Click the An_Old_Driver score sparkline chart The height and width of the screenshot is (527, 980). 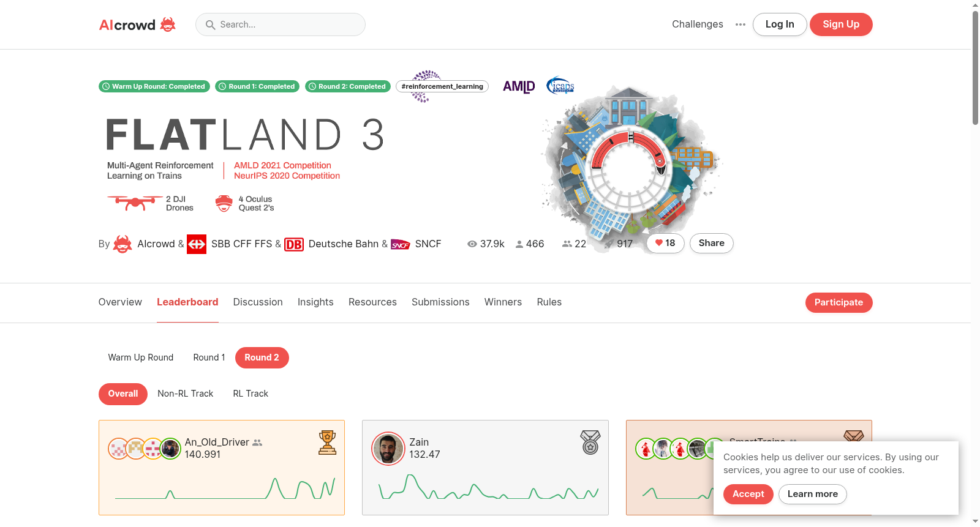pyautogui.click(x=225, y=488)
